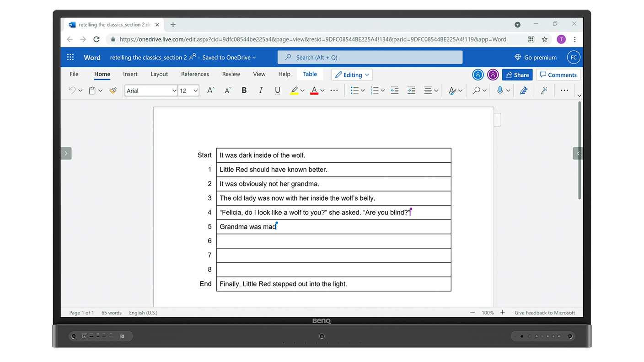Toggle bulleted list formatting
This screenshot has height=362, width=644.
coord(354,90)
